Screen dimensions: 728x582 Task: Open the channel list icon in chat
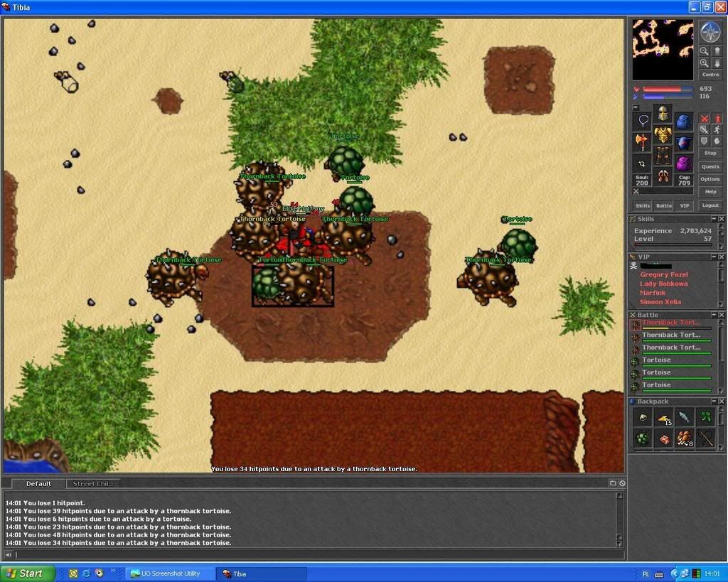coord(613,483)
